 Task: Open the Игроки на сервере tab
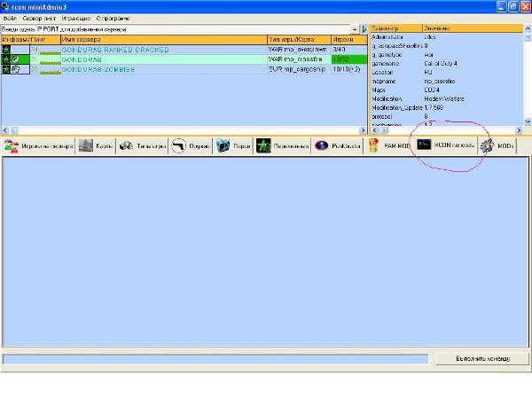click(38, 146)
